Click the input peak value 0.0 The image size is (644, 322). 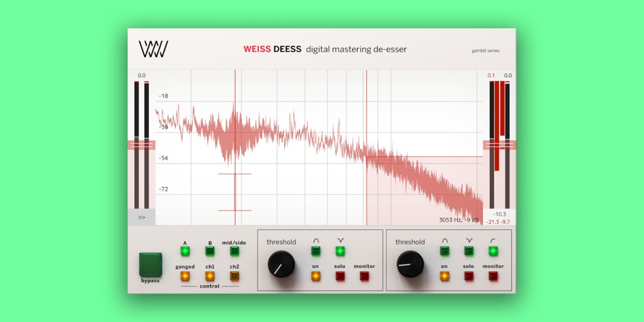pos(142,75)
